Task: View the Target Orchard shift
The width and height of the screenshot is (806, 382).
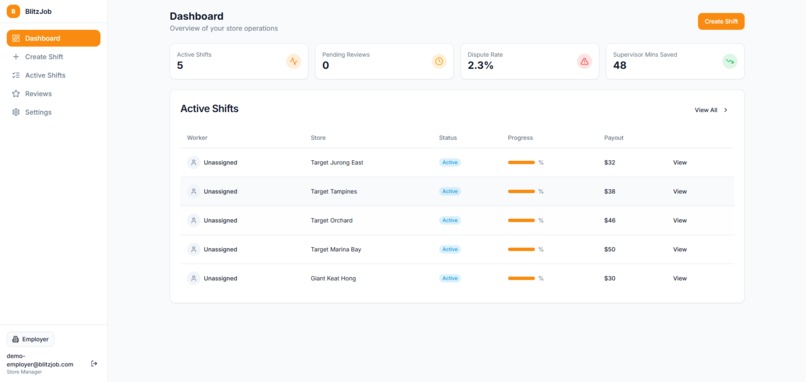Action: coord(680,221)
